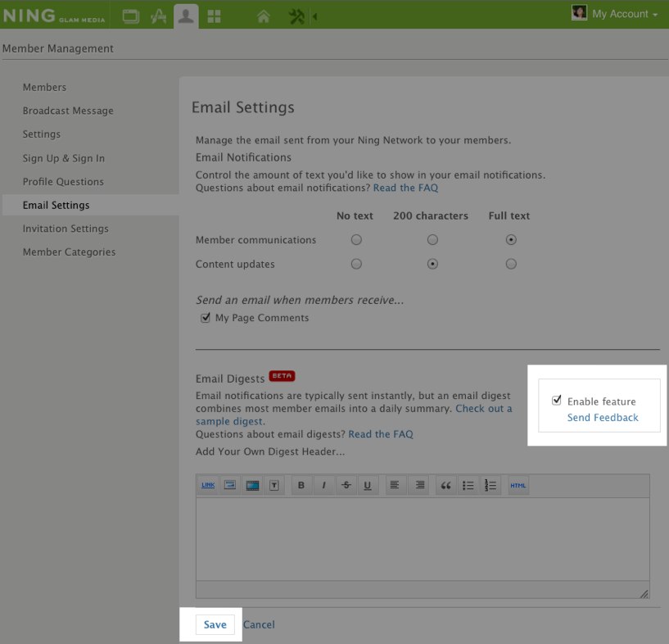The width and height of the screenshot is (669, 644).
Task: Open the site pages icon in top bar
Action: coord(130,16)
